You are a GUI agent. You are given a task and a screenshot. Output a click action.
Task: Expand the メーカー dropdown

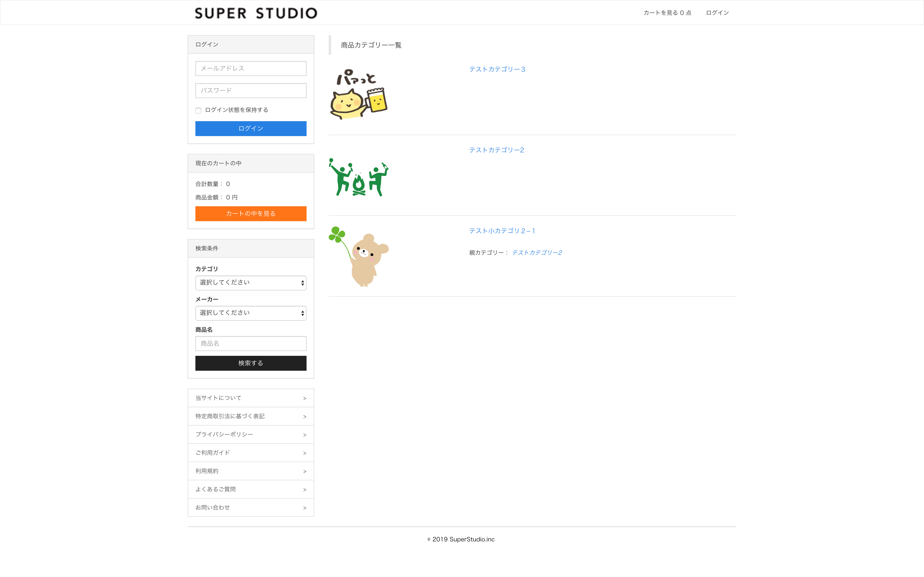pos(251,313)
